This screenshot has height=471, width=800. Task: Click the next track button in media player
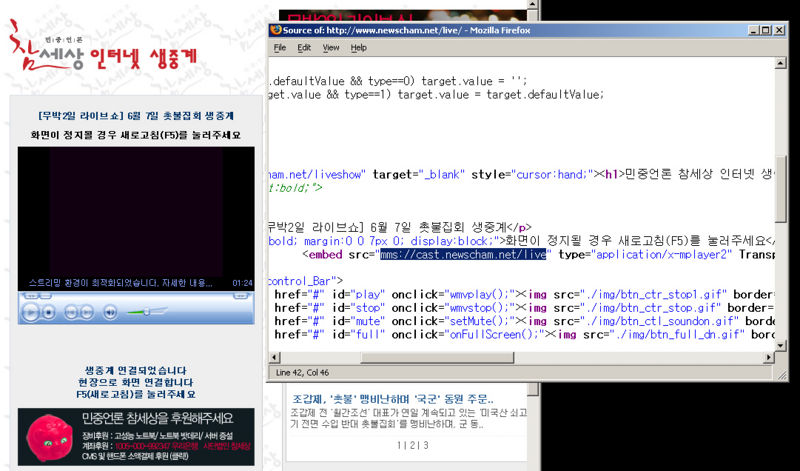[x=87, y=312]
